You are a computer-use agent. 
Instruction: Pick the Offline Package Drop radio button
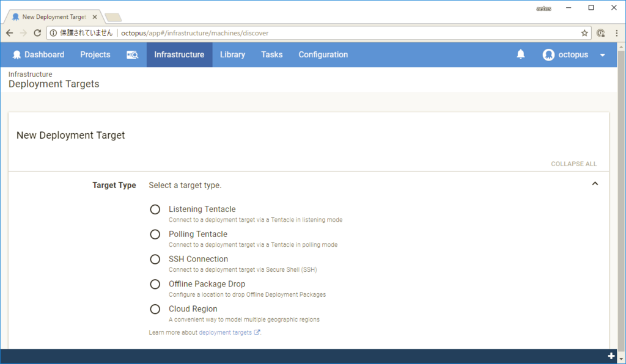(x=155, y=284)
